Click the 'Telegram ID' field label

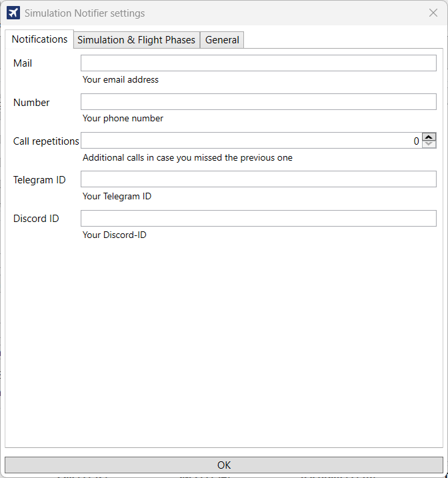tap(39, 180)
